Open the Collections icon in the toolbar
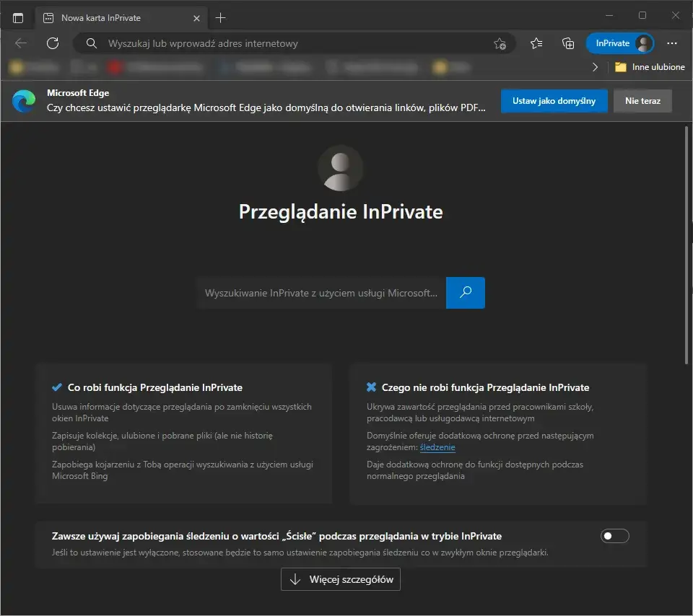Screen dimensions: 693x616 coord(568,43)
